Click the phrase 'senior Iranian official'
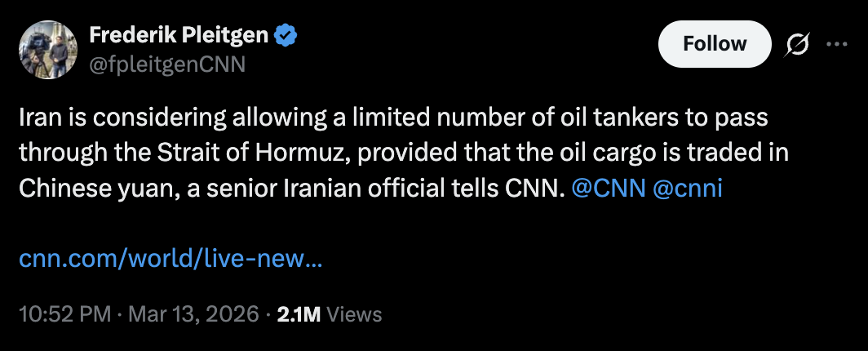This screenshot has width=868, height=351. 337,189
